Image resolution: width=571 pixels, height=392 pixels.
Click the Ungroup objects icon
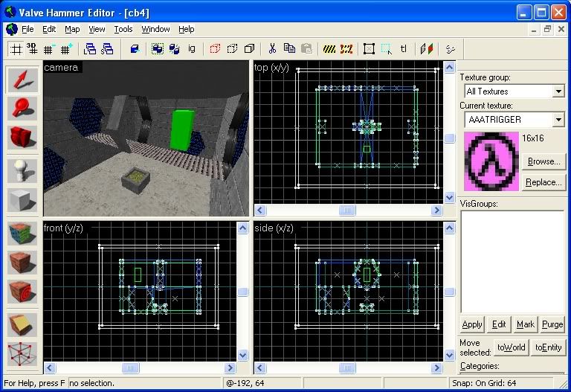pyautogui.click(x=175, y=49)
